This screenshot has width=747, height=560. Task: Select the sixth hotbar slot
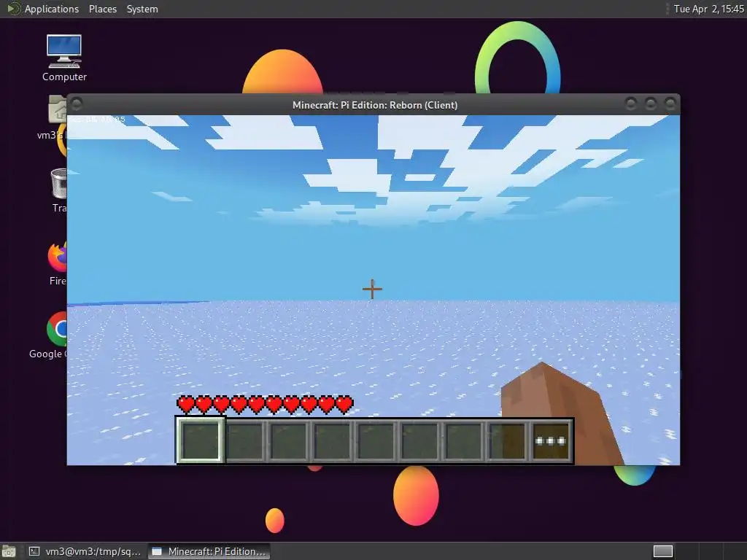point(419,441)
